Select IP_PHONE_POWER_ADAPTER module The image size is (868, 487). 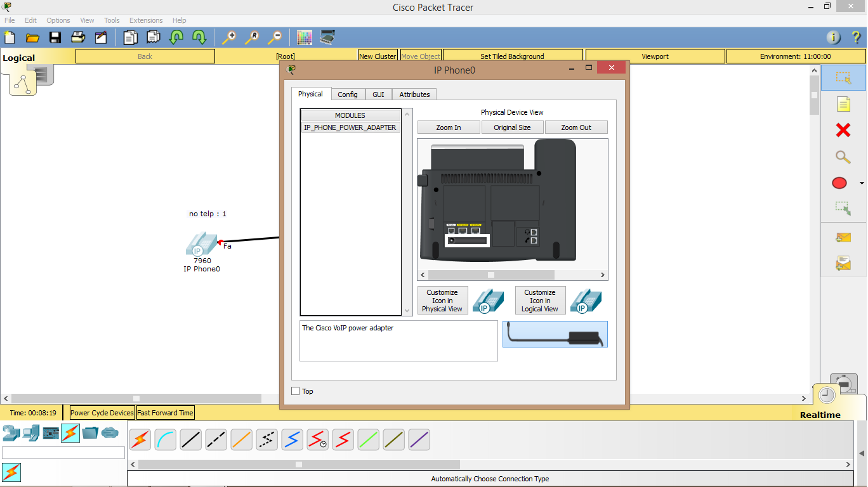click(350, 127)
